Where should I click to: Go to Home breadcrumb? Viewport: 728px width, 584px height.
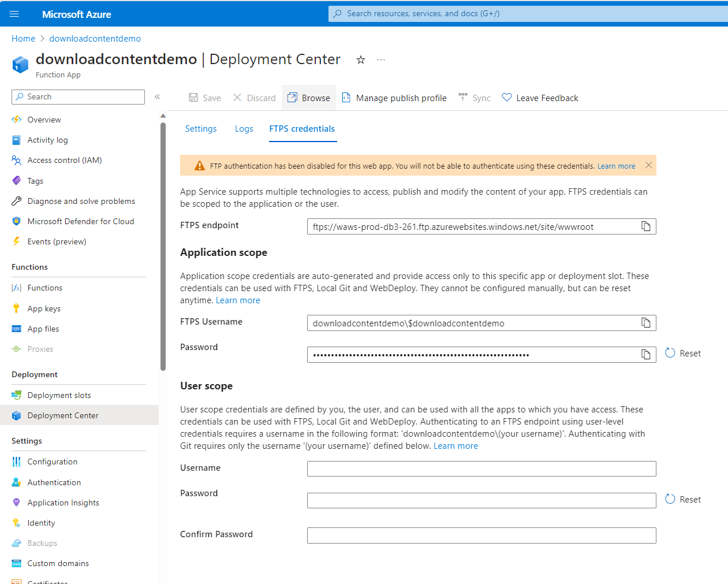(24, 39)
